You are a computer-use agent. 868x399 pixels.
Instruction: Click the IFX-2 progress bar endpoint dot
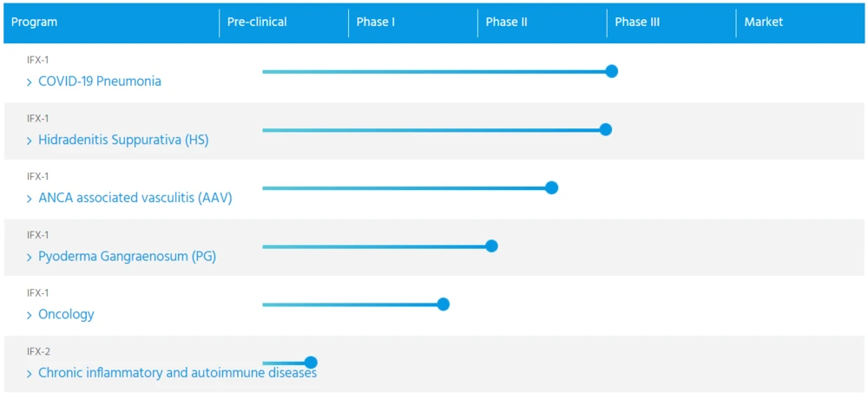[x=311, y=363]
